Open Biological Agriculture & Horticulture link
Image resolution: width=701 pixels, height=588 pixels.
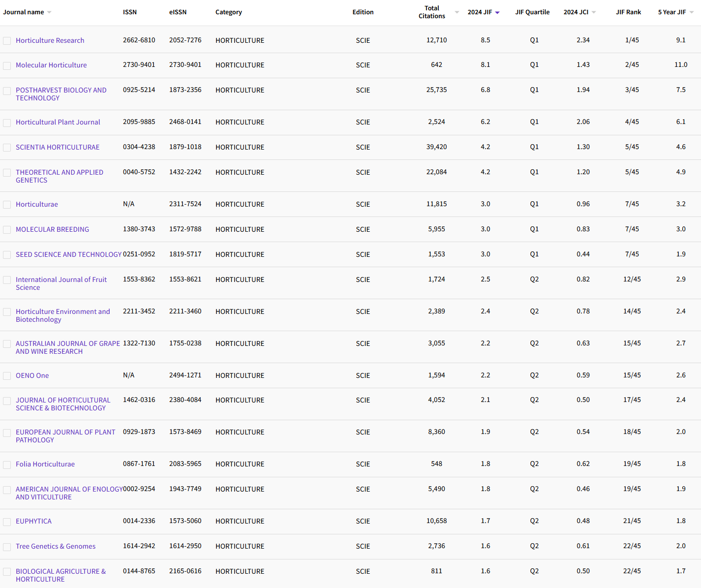61,575
